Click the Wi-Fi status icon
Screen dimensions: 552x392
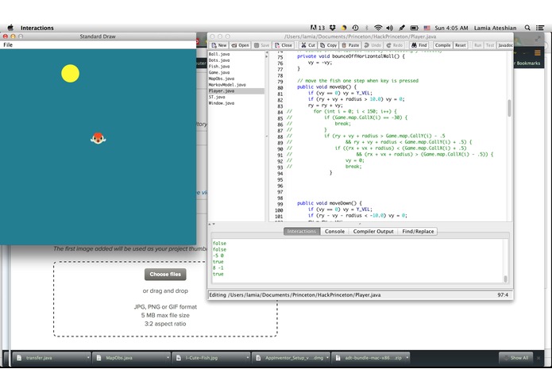pos(378,28)
